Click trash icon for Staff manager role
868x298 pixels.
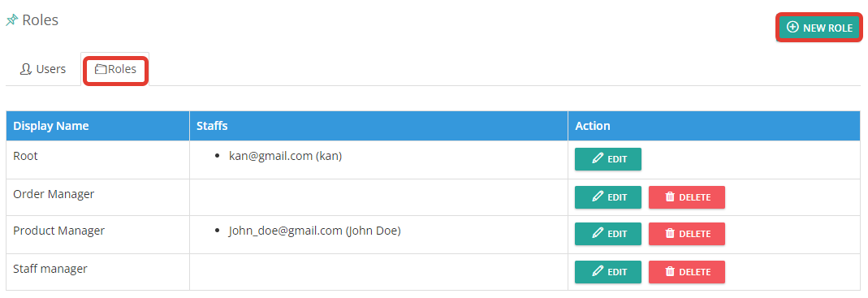pyautogui.click(x=670, y=271)
